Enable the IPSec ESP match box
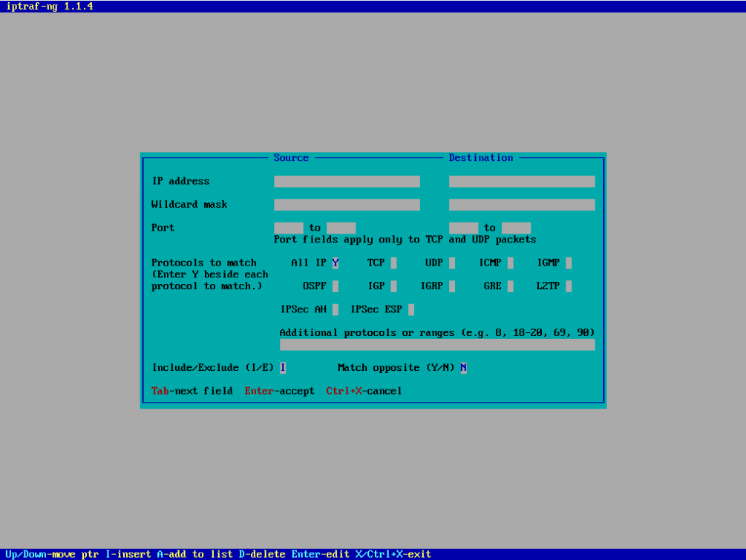The height and width of the screenshot is (560, 746). 411,309
